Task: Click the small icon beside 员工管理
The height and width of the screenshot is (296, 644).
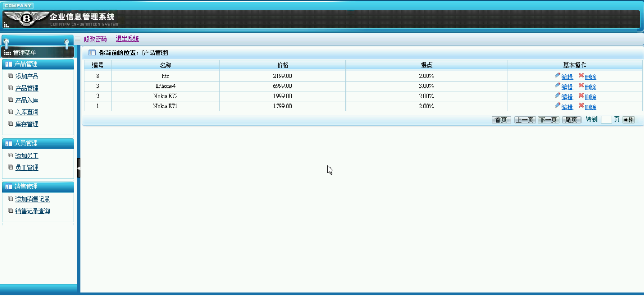Action: pyautogui.click(x=11, y=167)
